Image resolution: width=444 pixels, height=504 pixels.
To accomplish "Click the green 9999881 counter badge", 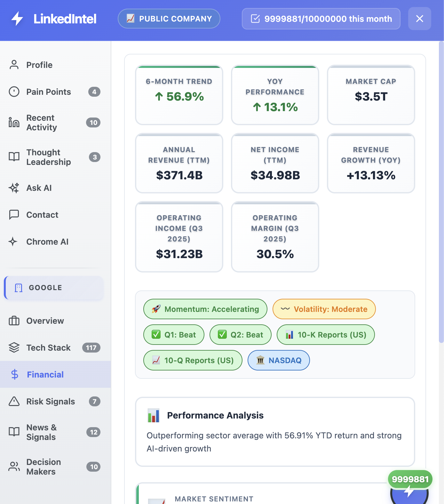I will click(x=410, y=479).
